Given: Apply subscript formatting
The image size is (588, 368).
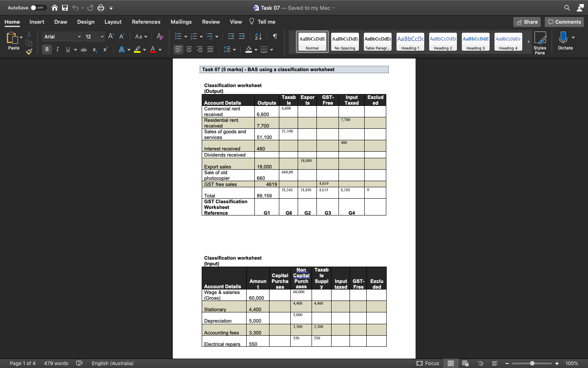Looking at the screenshot, I should (x=94, y=49).
